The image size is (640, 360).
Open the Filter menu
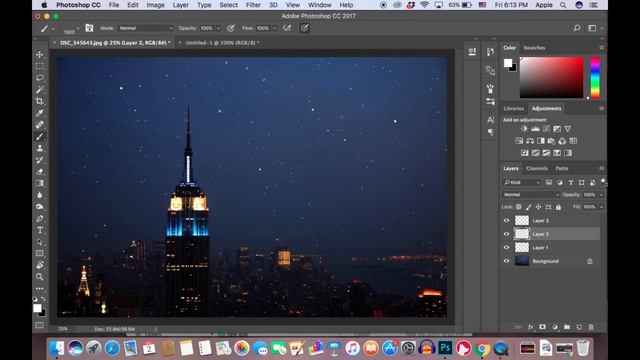click(x=253, y=5)
